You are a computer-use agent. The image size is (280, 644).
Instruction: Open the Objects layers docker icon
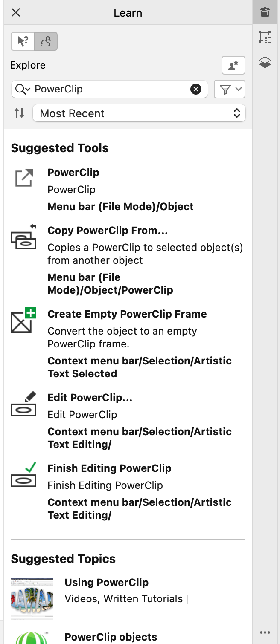[265, 63]
